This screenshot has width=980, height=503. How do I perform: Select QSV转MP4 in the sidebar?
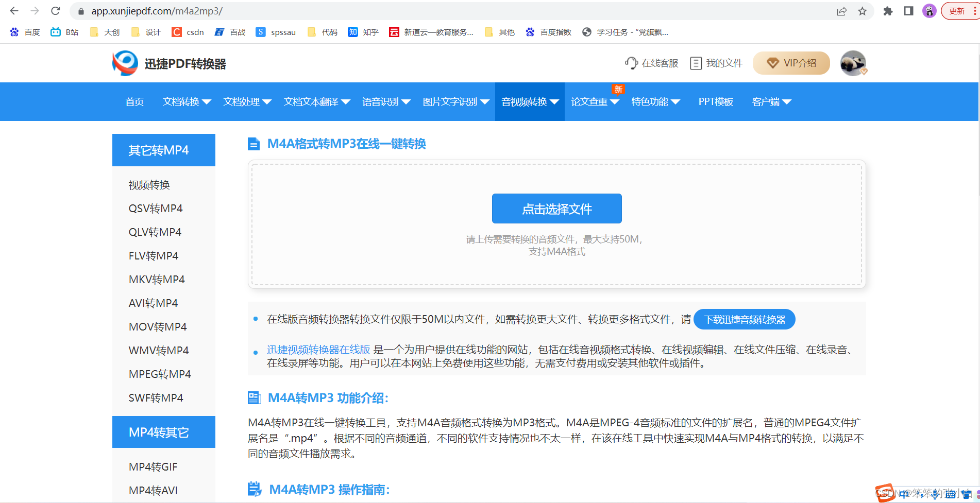coord(156,209)
